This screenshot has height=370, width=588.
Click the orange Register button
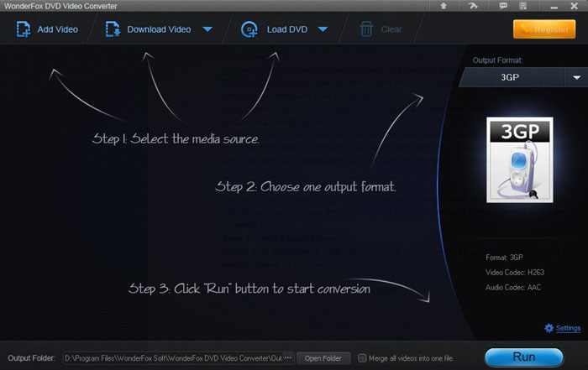tap(544, 29)
